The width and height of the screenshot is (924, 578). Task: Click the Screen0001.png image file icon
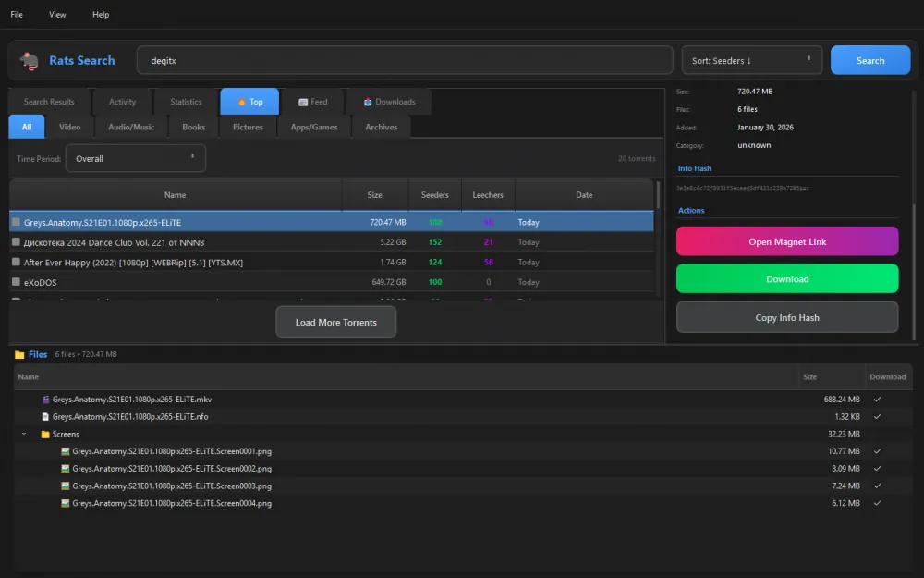(x=66, y=451)
